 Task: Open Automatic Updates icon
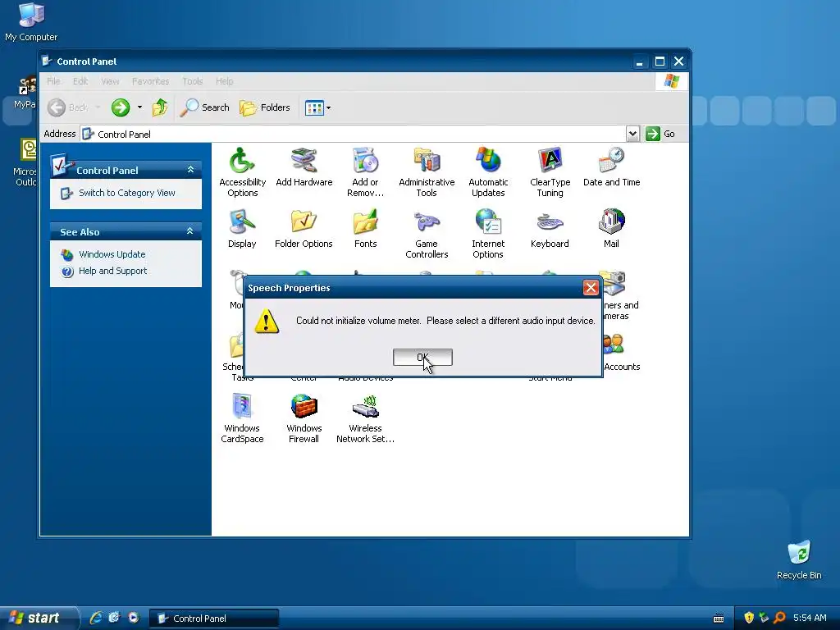[488, 172]
